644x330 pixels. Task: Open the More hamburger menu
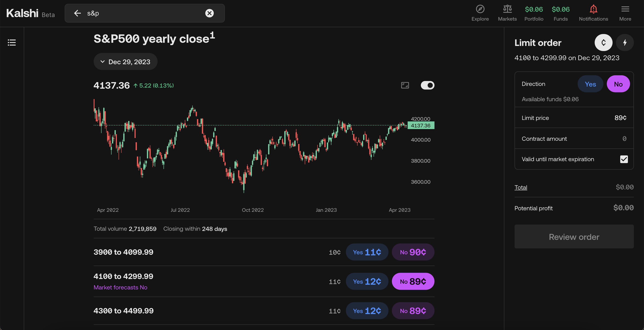(x=625, y=9)
